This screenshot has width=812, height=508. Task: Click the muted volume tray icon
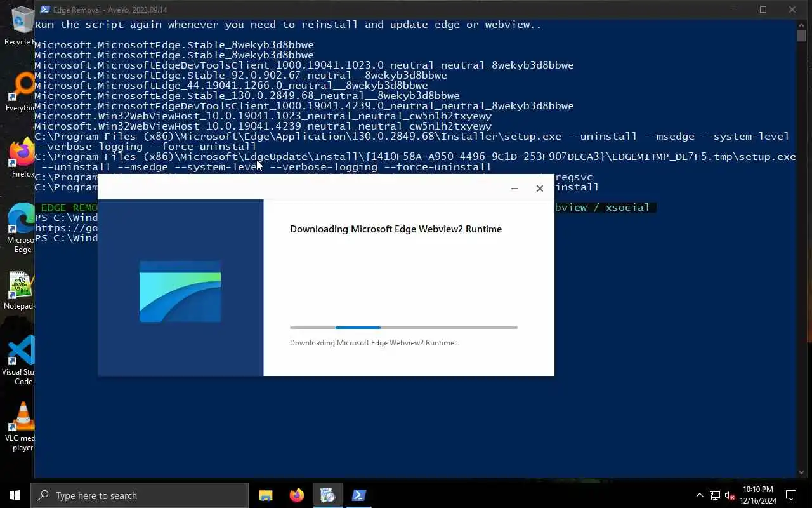730,495
